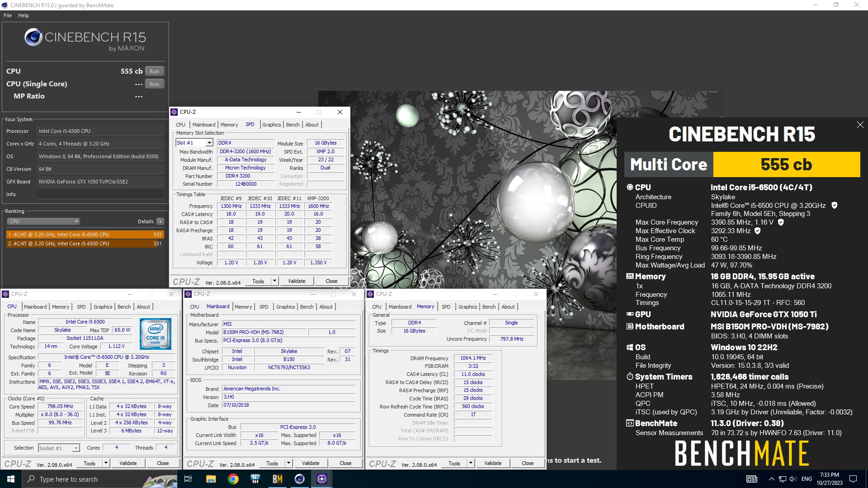The height and width of the screenshot is (488, 868).
Task: Open the volume control tray icon
Action: pos(793,479)
